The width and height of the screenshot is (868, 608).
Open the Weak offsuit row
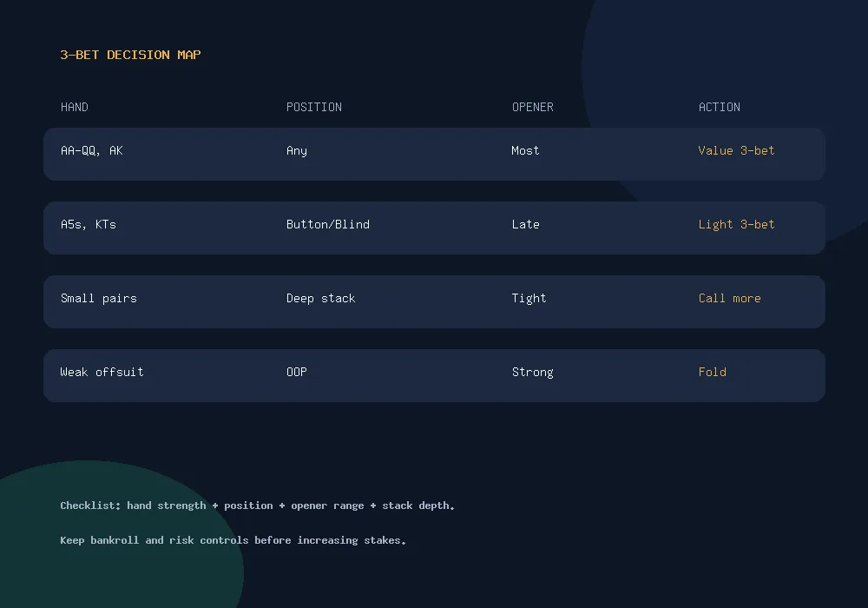[x=434, y=375]
